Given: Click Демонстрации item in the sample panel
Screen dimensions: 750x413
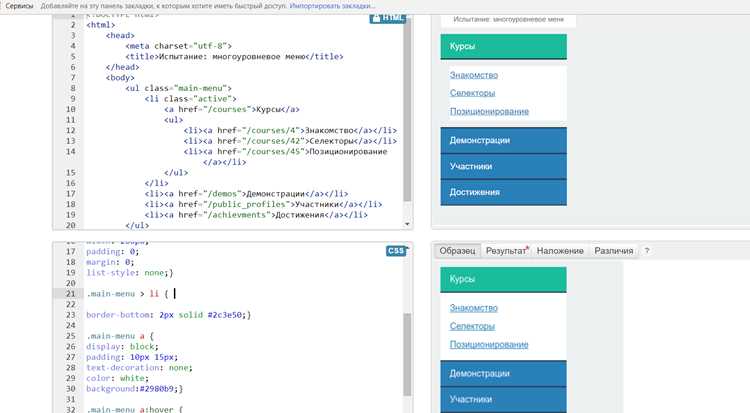Looking at the screenshot, I should coord(503,373).
